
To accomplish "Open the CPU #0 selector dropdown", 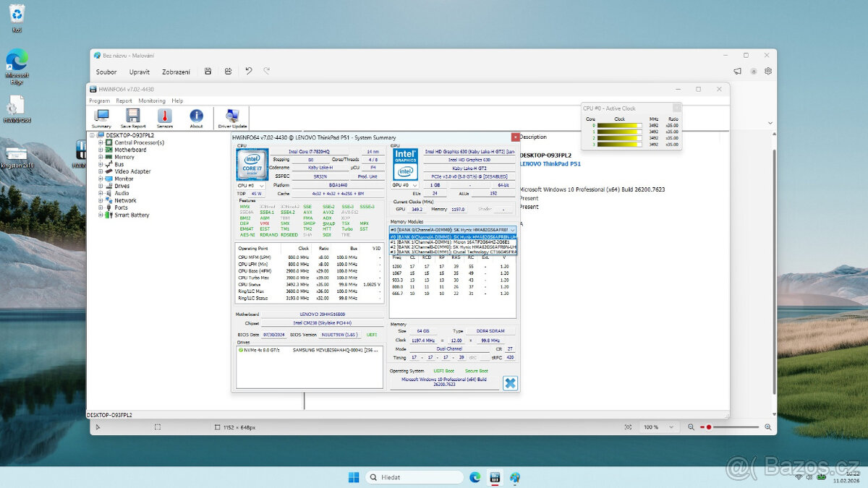I will (x=251, y=186).
